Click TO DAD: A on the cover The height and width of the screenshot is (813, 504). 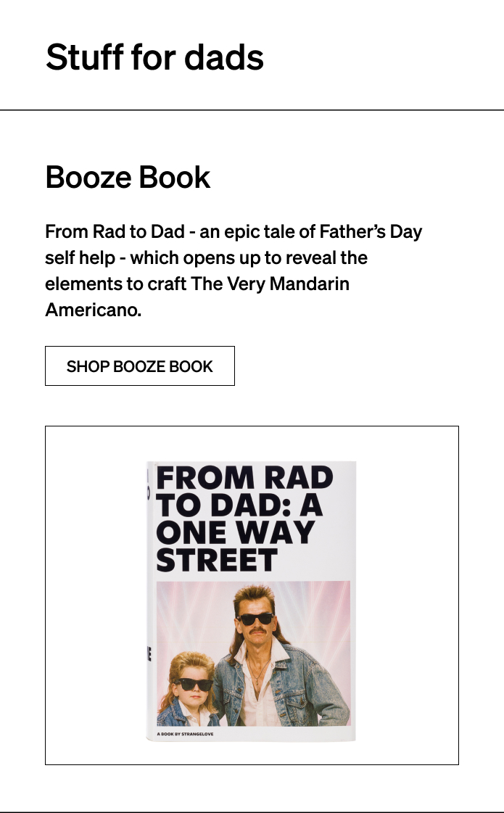(239, 505)
